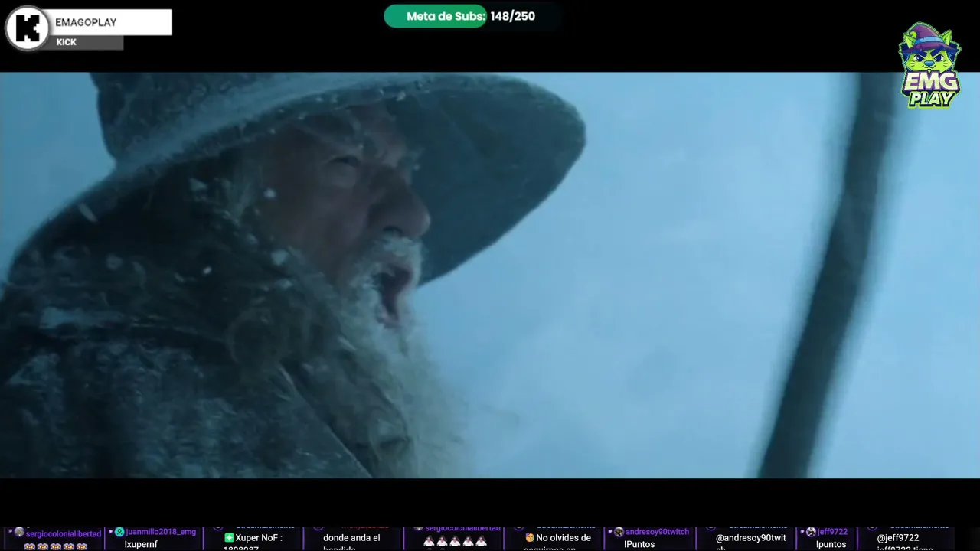Click the @jeff9722 reply message
This screenshot has width=980, height=551.
[x=898, y=538]
